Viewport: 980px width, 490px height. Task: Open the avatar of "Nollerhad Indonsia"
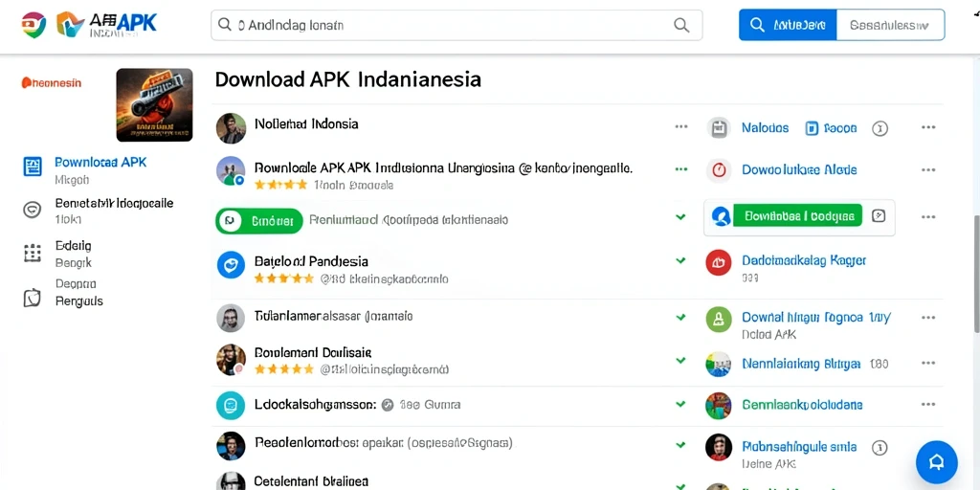point(231,128)
